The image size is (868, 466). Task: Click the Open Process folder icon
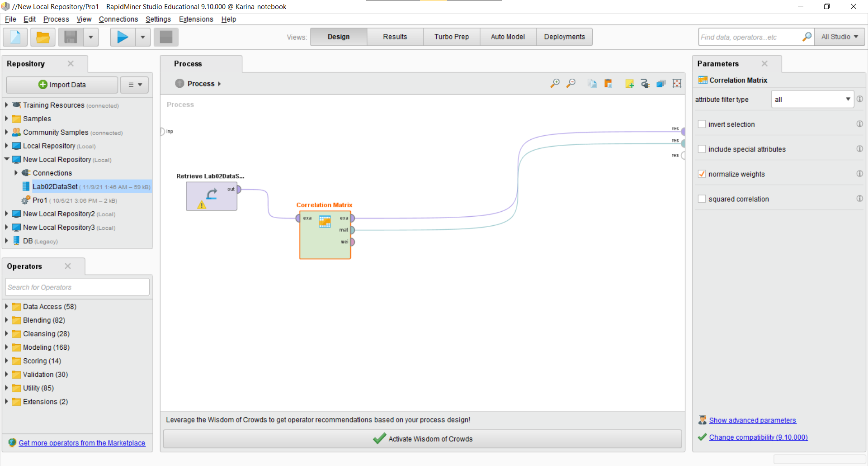pyautogui.click(x=43, y=37)
